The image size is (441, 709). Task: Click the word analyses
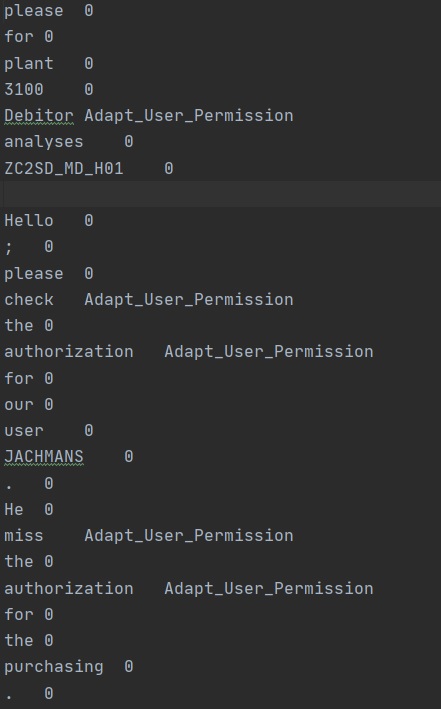click(44, 142)
